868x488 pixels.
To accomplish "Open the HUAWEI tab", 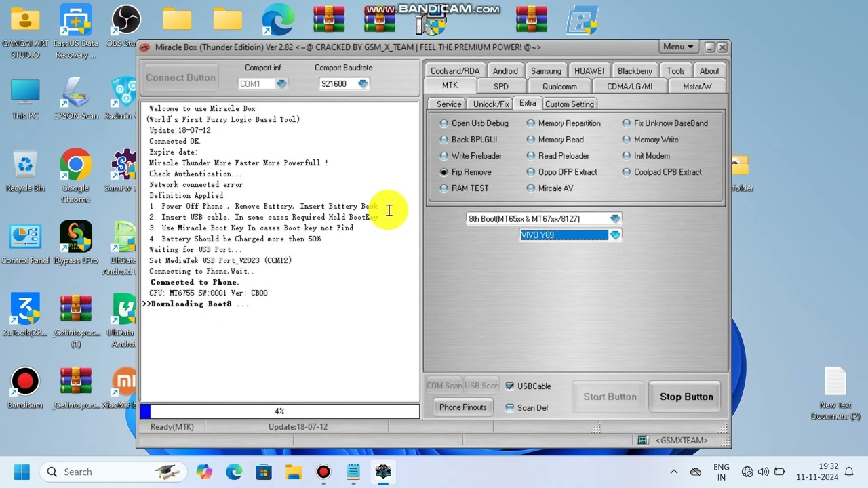I will (589, 71).
